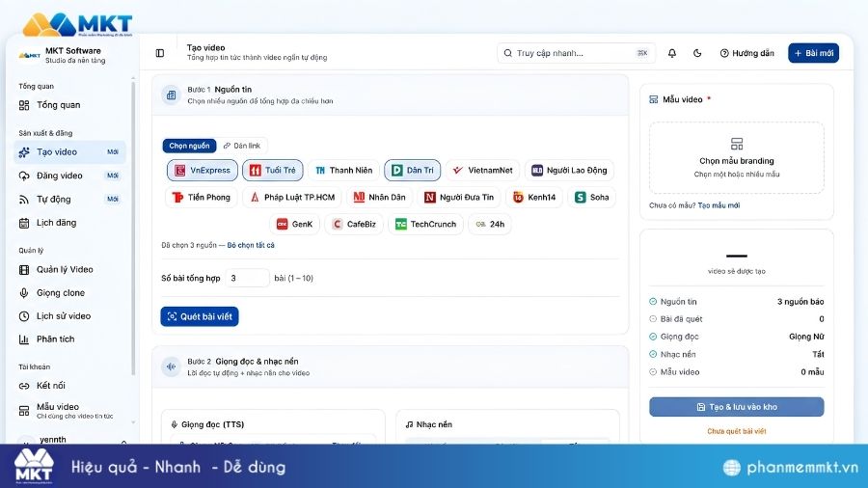
Task: Open the Chọn mẫu branding picker
Action: (x=737, y=158)
